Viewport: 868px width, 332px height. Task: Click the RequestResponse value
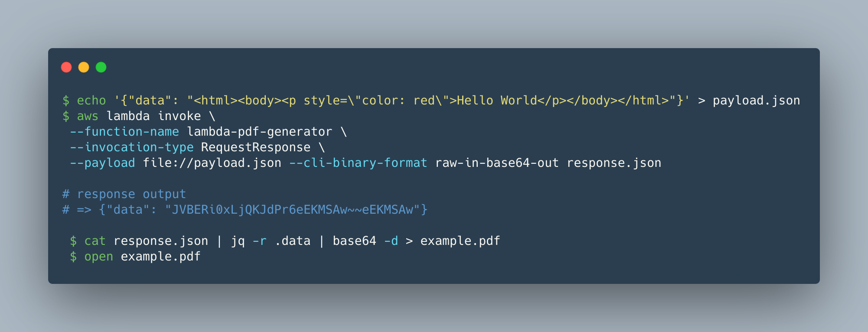coord(256,147)
